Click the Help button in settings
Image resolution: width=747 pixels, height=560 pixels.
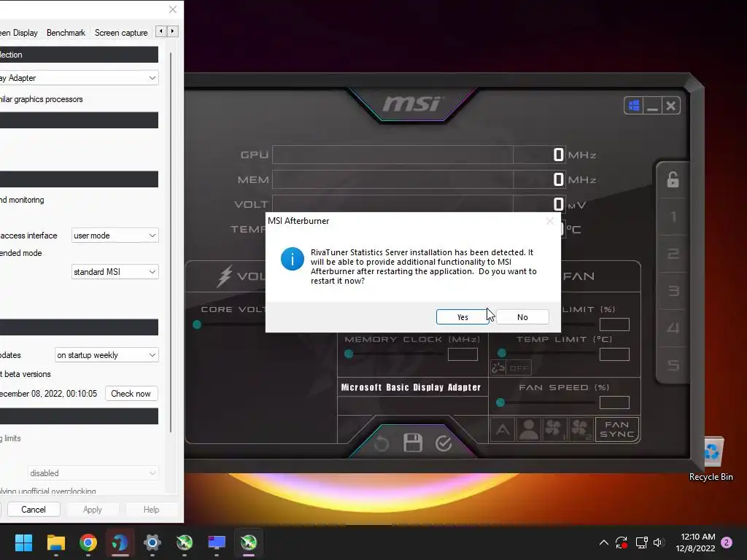click(152, 510)
